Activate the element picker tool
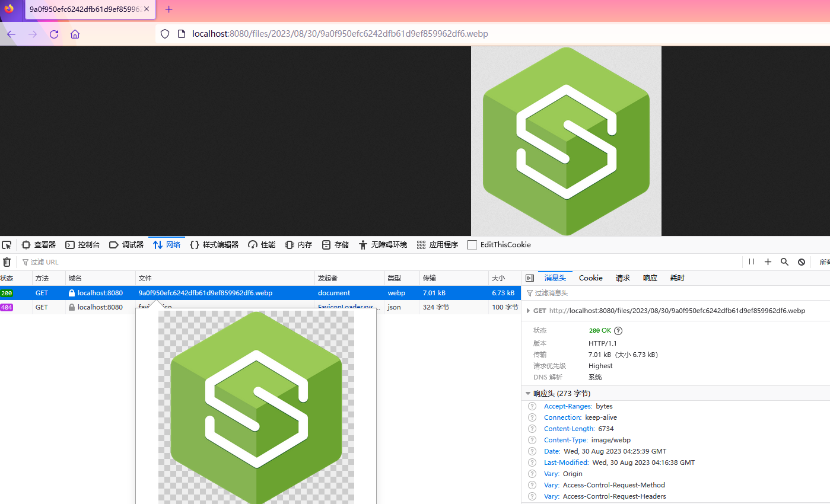Image resolution: width=830 pixels, height=504 pixels. pyautogui.click(x=7, y=245)
